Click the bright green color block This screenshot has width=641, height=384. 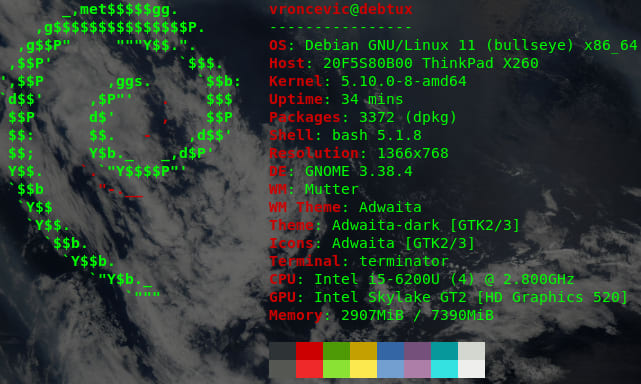(336, 369)
